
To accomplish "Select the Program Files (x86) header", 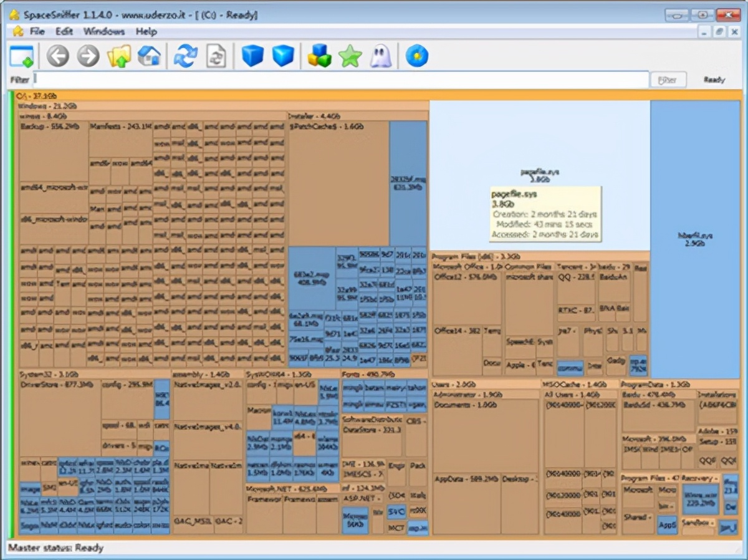I will (x=540, y=256).
